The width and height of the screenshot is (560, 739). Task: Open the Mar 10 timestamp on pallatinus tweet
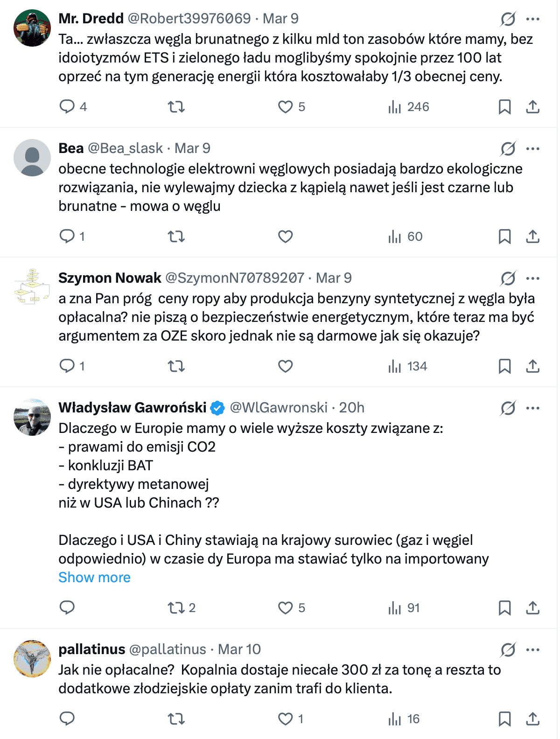pos(239,649)
